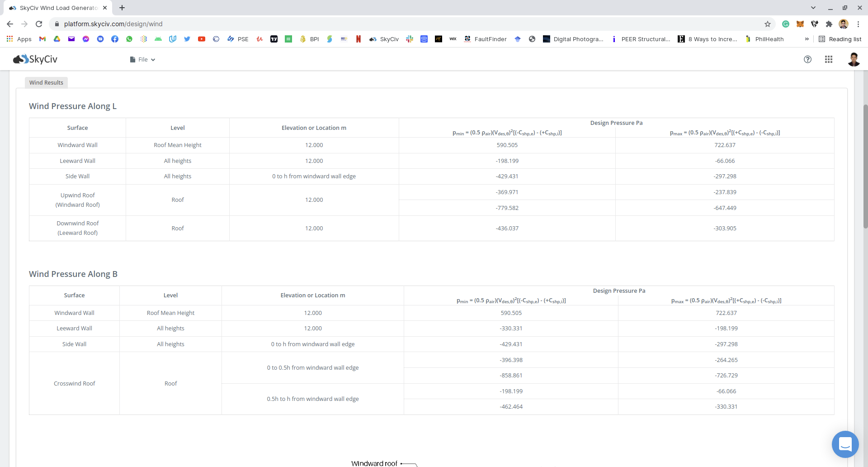The height and width of the screenshot is (467, 868).
Task: Click the page vertical scrollbar thumb
Action: pos(865,167)
